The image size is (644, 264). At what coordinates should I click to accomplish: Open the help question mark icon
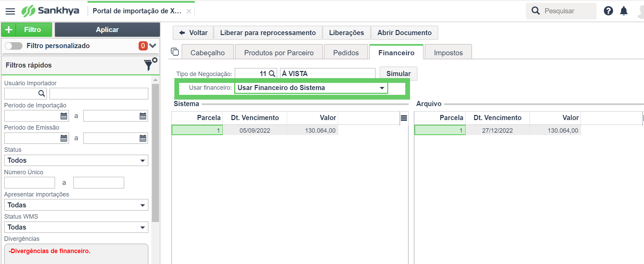pos(608,11)
